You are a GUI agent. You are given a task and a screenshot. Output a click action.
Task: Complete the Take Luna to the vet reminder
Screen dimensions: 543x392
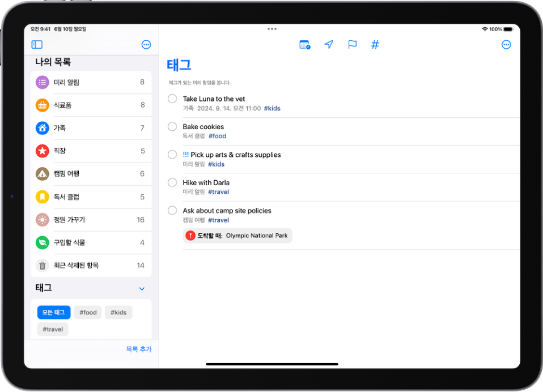point(172,99)
